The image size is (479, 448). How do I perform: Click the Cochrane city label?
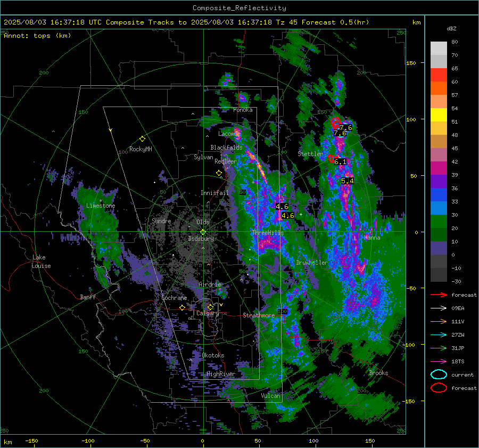click(174, 298)
